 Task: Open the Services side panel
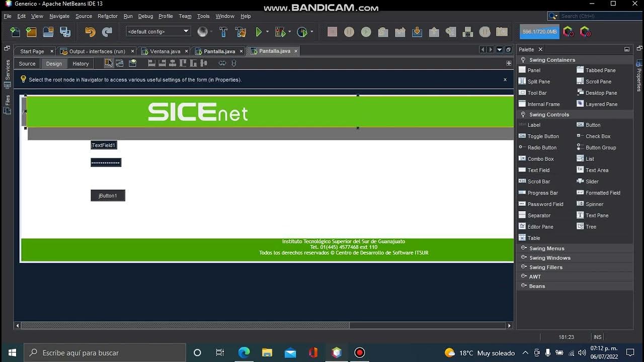pyautogui.click(x=7, y=74)
